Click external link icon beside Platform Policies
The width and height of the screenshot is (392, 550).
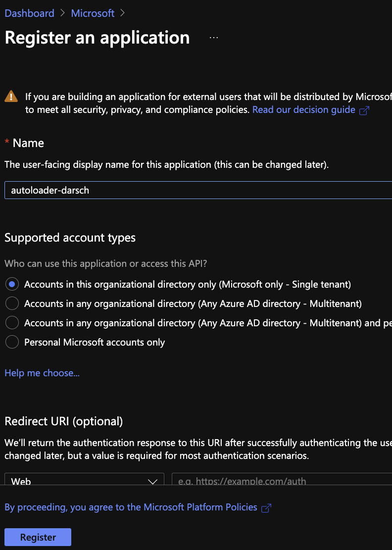click(x=266, y=508)
